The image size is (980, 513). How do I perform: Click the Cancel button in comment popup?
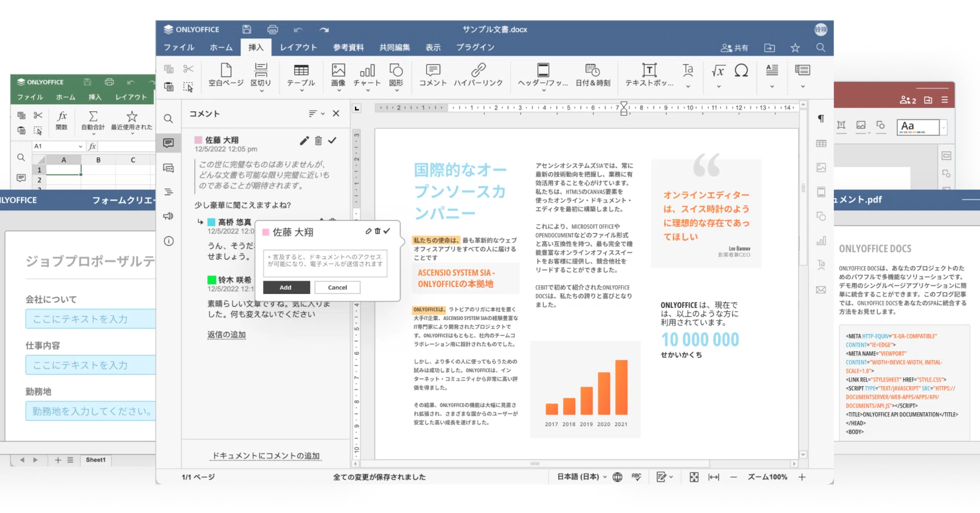tap(337, 288)
